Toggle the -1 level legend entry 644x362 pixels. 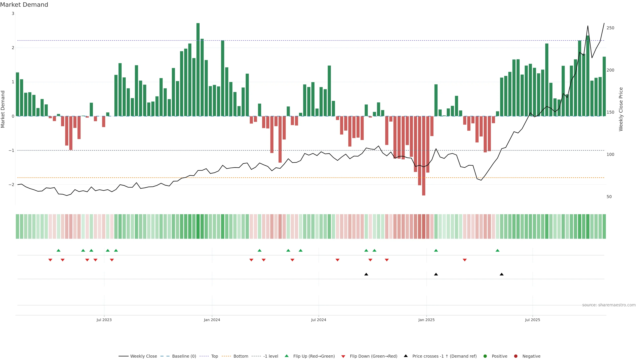point(271,356)
